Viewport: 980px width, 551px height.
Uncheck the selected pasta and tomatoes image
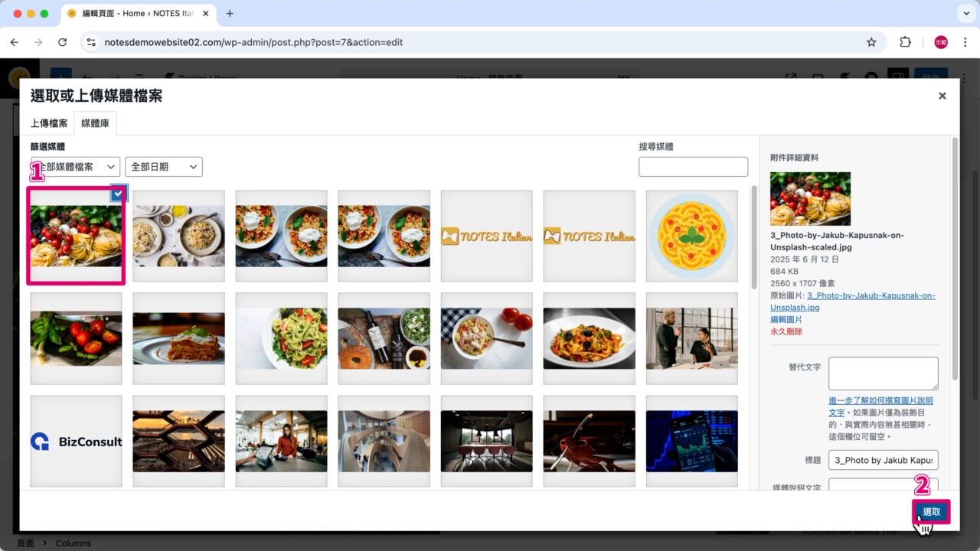118,194
